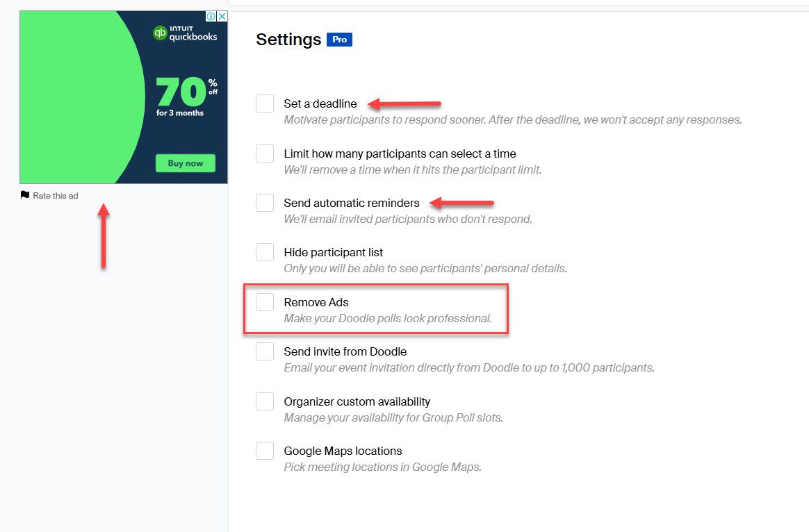Click the blue Pro badge next to Settings
This screenshot has width=809, height=532.
pyautogui.click(x=339, y=40)
